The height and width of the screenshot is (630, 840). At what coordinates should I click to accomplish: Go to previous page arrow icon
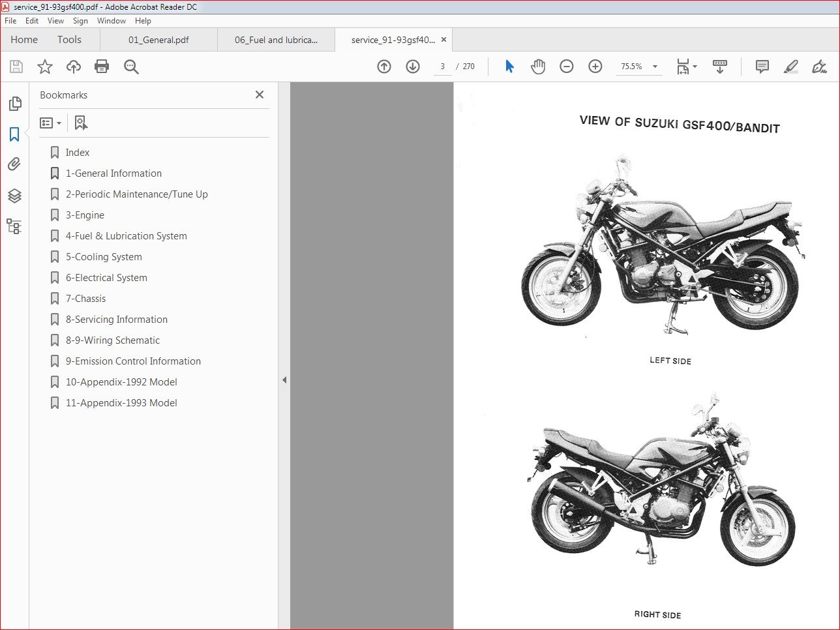tap(384, 67)
